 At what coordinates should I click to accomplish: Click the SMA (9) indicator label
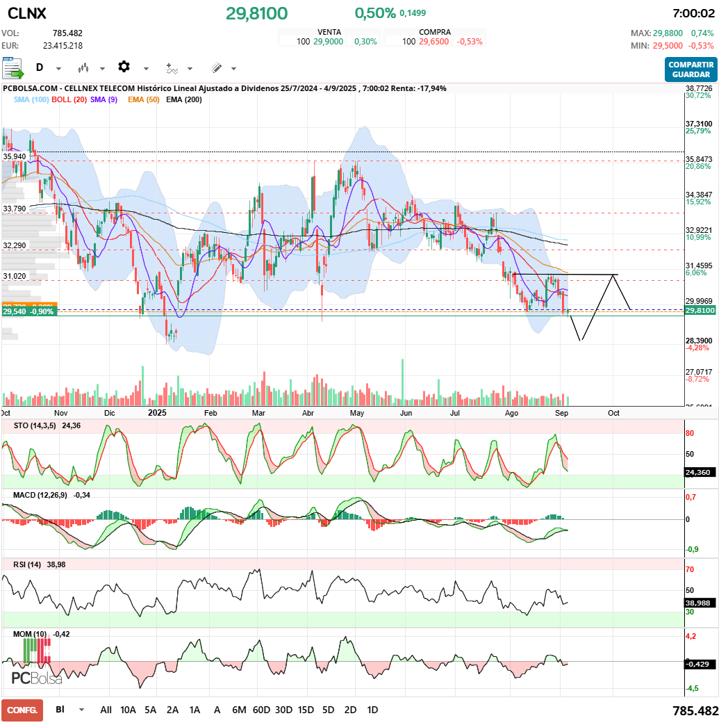(104, 99)
